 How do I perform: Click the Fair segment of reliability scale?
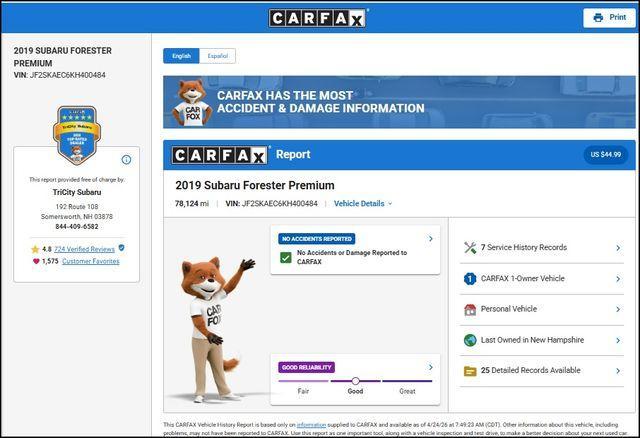tap(303, 381)
